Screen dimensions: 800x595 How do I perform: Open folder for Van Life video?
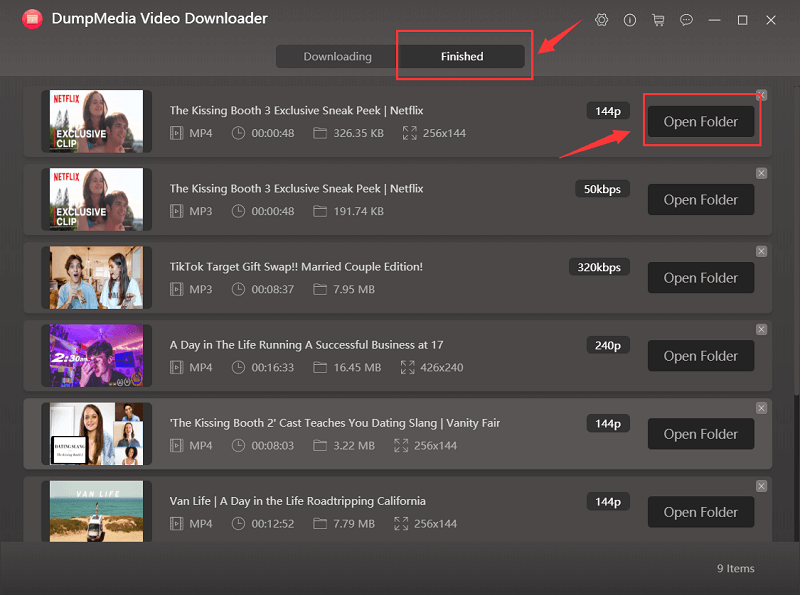(x=700, y=512)
